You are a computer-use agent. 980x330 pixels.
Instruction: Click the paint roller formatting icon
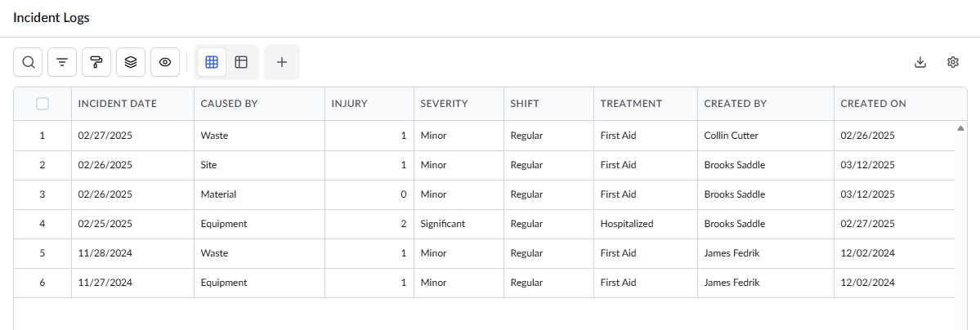click(x=96, y=62)
